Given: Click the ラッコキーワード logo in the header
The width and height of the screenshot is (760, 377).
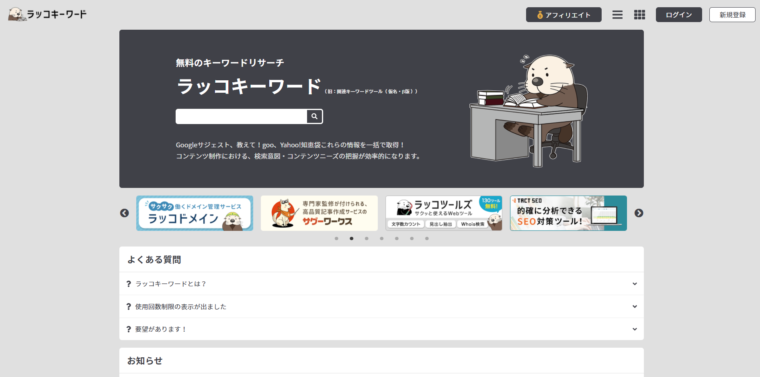Looking at the screenshot, I should click(x=47, y=15).
